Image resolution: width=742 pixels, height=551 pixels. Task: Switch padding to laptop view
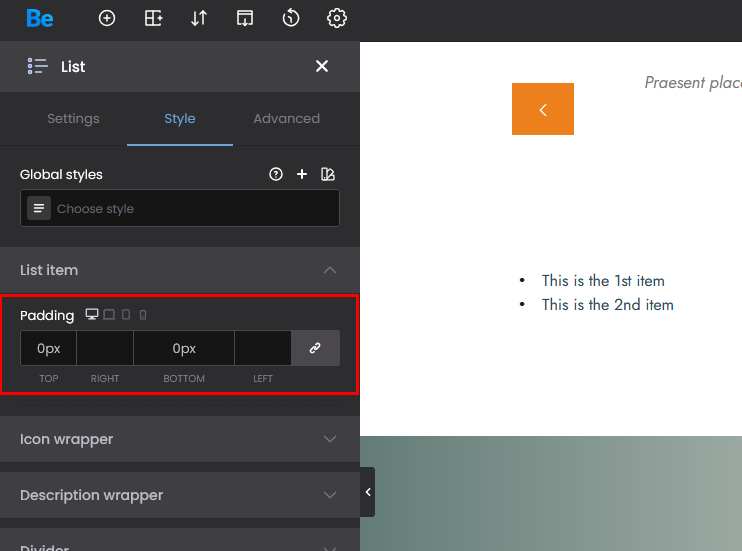(x=109, y=315)
